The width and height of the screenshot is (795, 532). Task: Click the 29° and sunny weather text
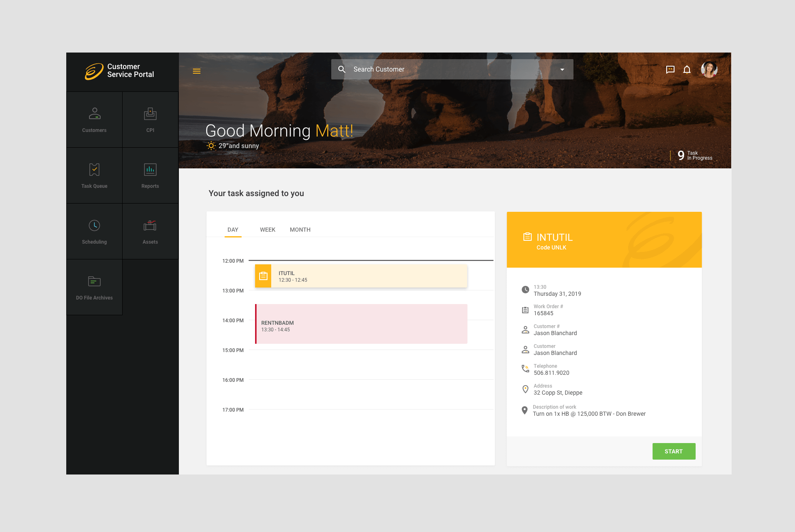tap(239, 146)
